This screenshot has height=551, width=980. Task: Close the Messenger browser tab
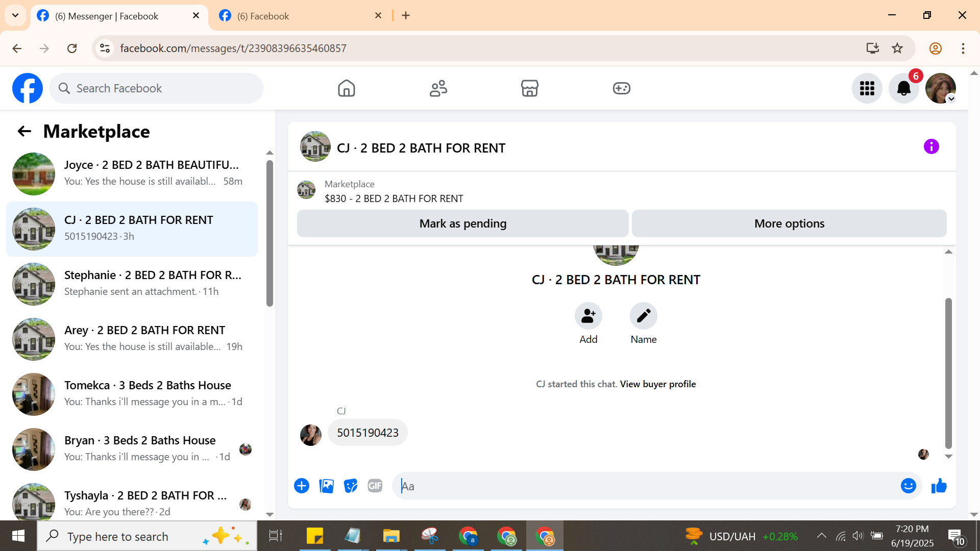[x=196, y=16]
